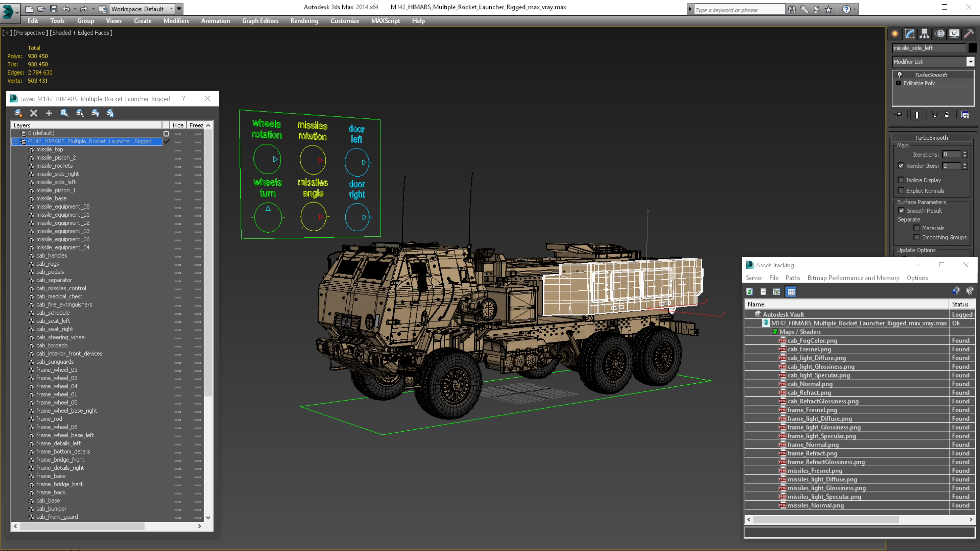Viewport: 980px width, 551px height.
Task: Click the Open File folder icon
Action: (42, 9)
